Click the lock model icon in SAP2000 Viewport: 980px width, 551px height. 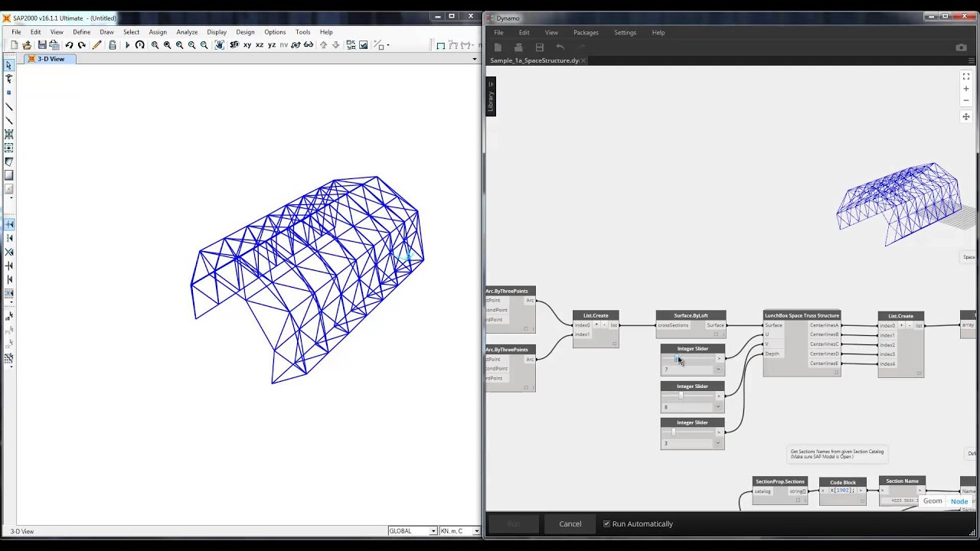pos(113,45)
